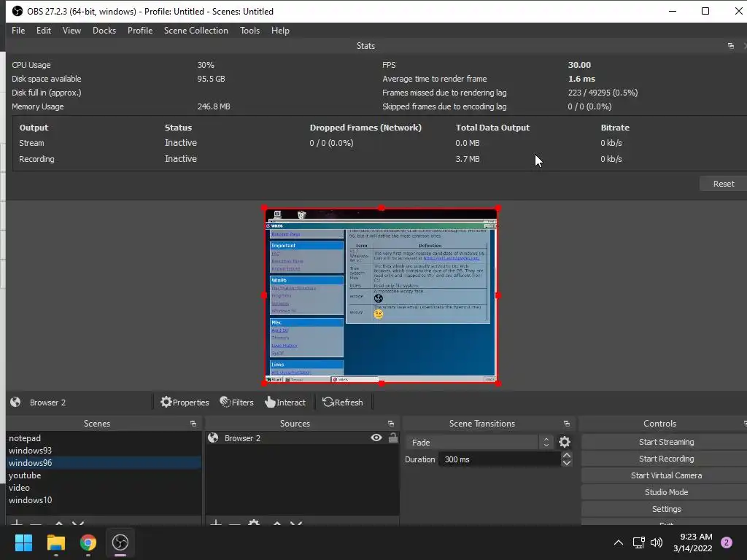Select the Browser 2 row in Sources
Viewport: 747px width, 560px height.
pos(302,437)
